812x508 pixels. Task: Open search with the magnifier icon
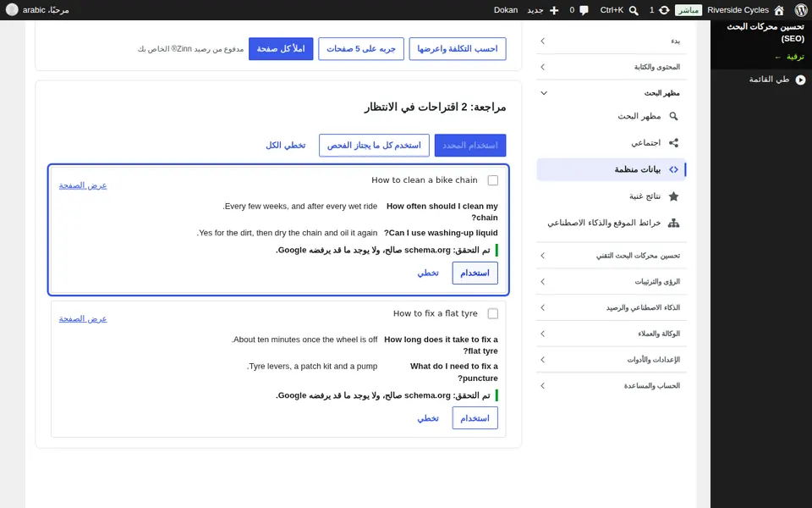634,10
